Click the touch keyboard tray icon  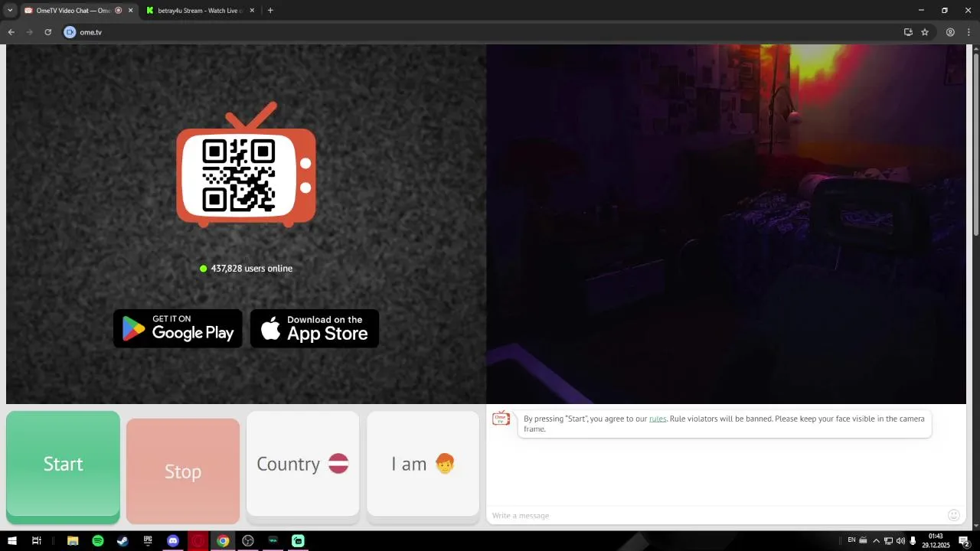coord(863,540)
